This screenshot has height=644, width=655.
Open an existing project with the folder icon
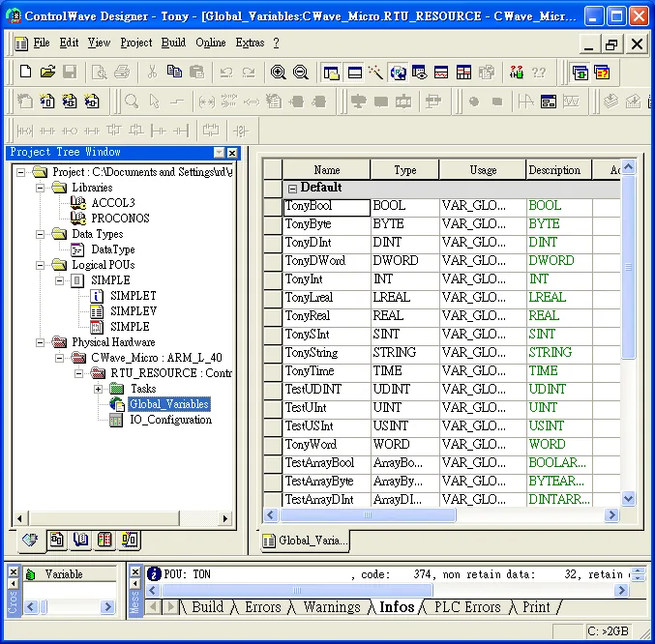coord(47,72)
